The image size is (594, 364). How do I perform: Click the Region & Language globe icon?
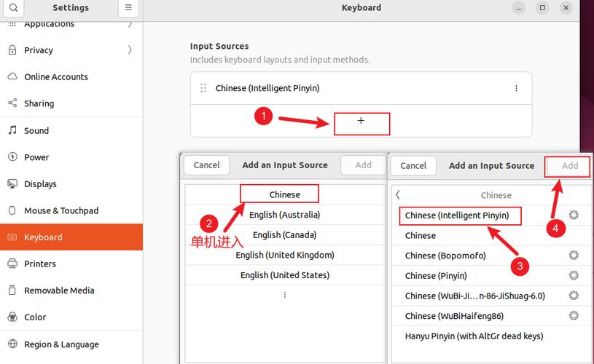(12, 344)
